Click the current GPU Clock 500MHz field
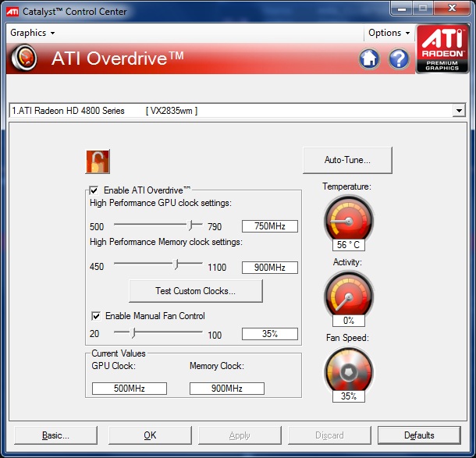The width and height of the screenshot is (476, 458). click(x=130, y=389)
